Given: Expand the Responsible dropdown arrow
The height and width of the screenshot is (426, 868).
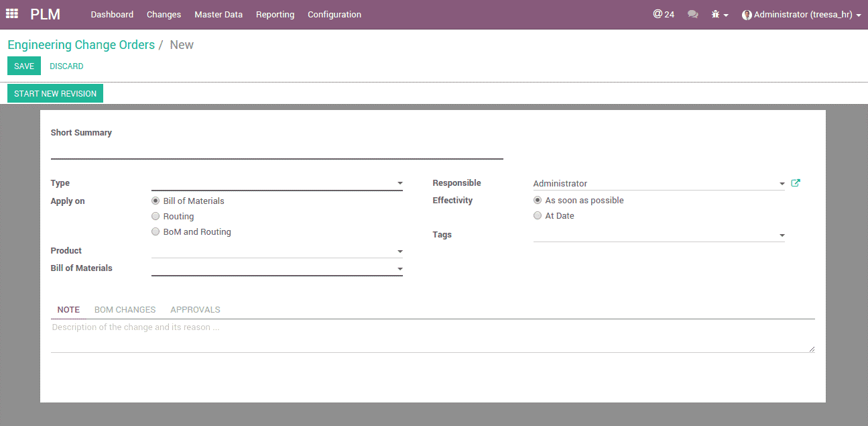Looking at the screenshot, I should coord(782,184).
